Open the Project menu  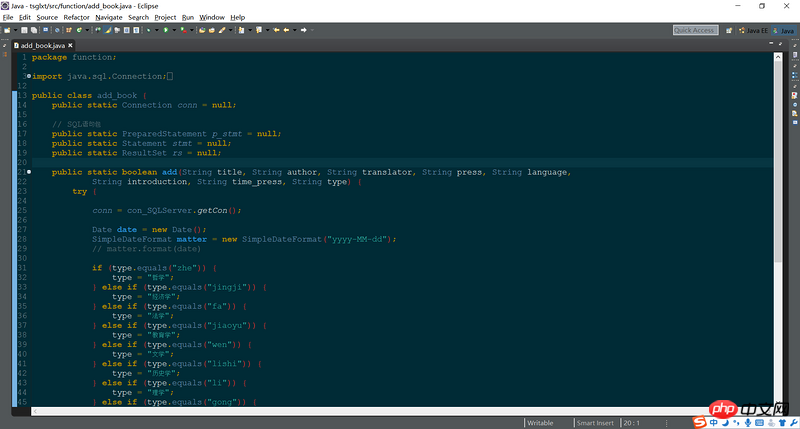pyautogui.click(x=165, y=17)
